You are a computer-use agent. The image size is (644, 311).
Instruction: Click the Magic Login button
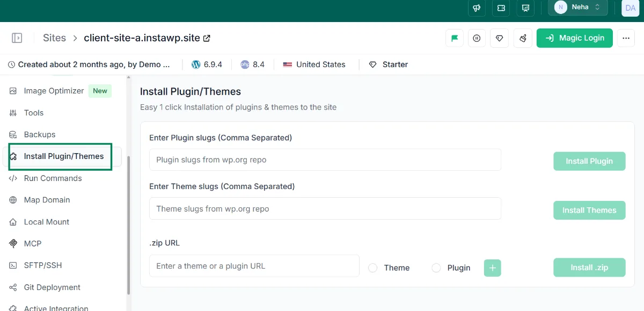(x=574, y=38)
